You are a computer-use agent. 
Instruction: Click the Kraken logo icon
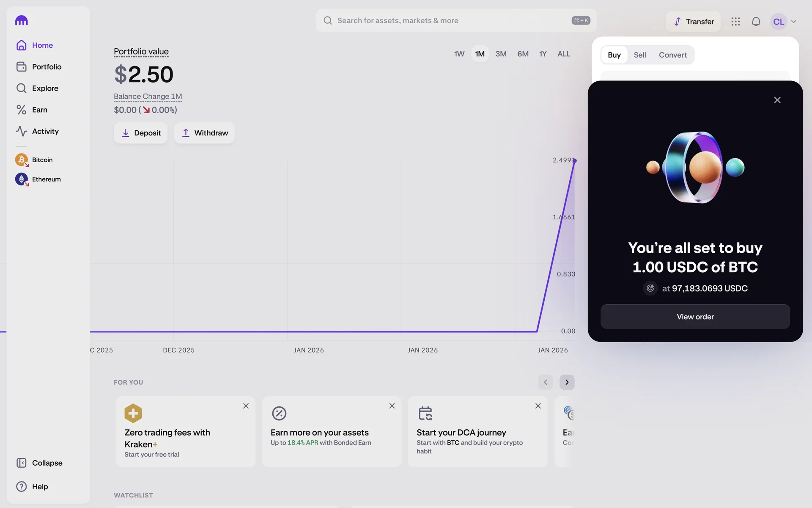coord(21,20)
